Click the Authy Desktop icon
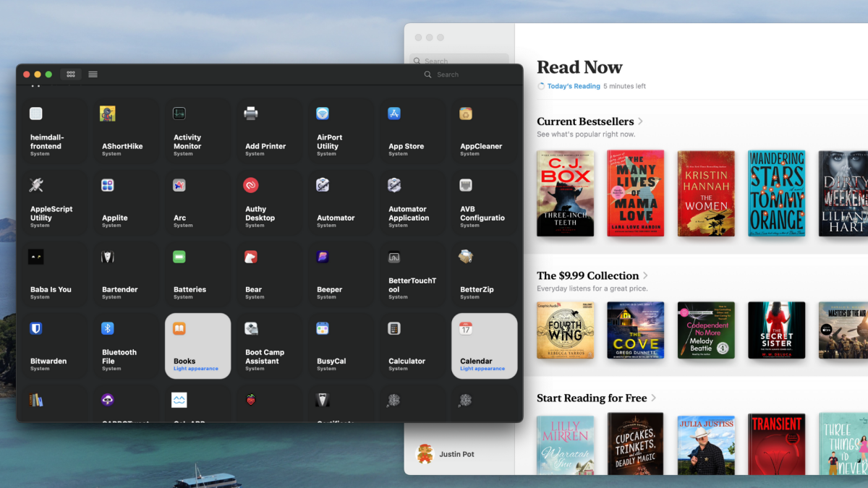 (251, 186)
